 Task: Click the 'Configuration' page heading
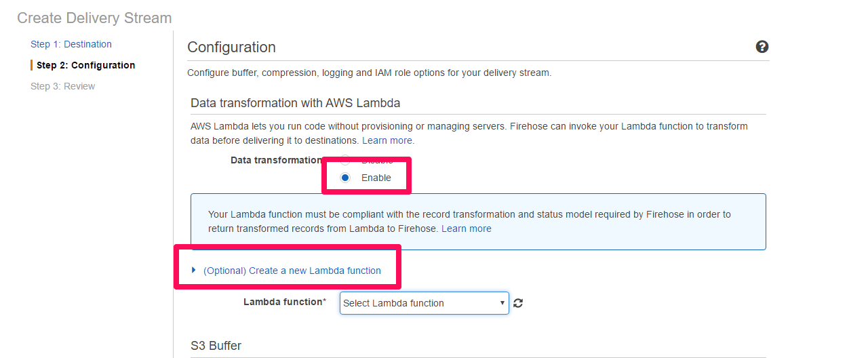(231, 47)
